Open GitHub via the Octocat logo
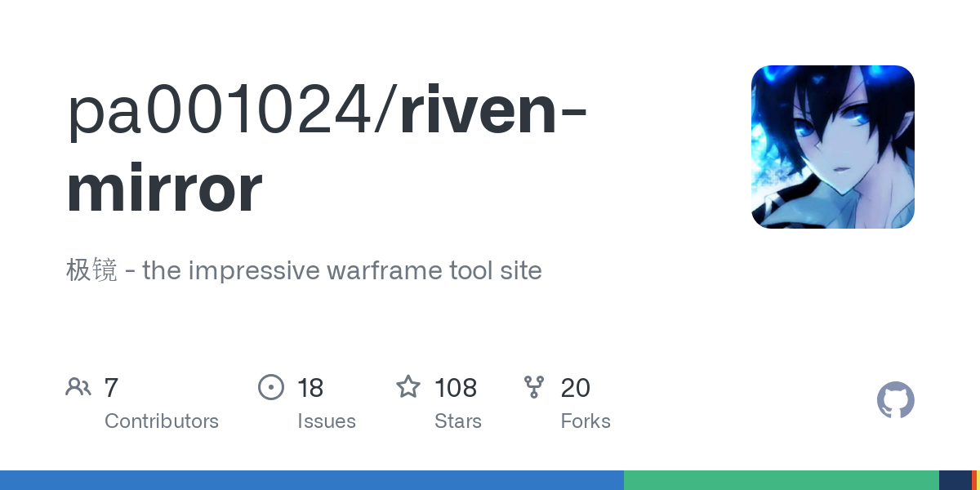The height and width of the screenshot is (490, 980). [896, 400]
